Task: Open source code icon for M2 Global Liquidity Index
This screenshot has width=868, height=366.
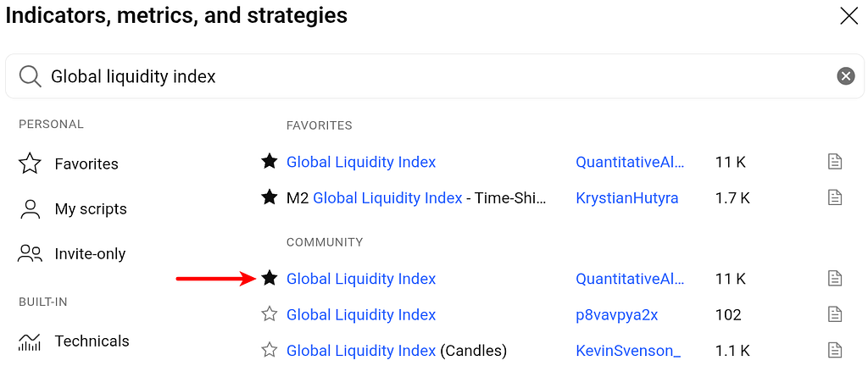Action: [x=835, y=197]
